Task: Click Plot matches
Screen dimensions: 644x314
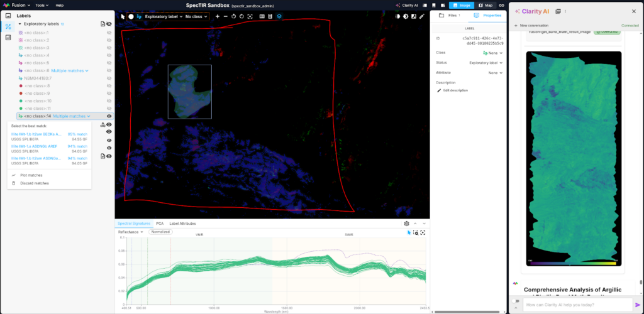Action: pos(31,175)
